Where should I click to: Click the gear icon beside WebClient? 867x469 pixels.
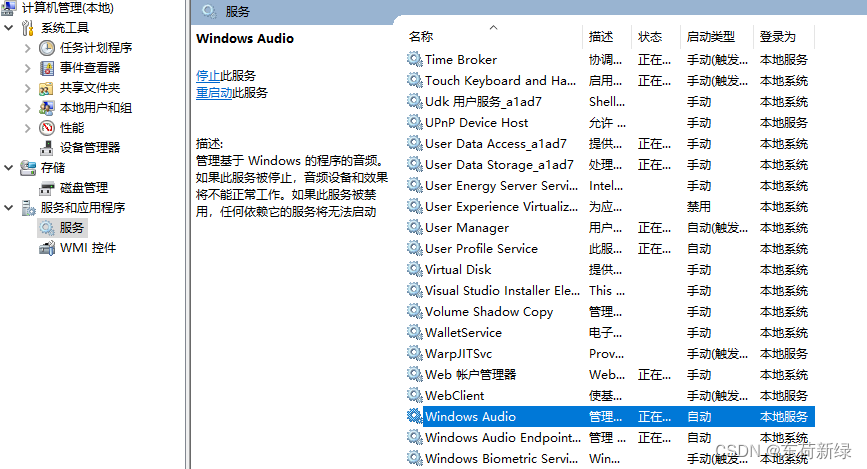(415, 395)
